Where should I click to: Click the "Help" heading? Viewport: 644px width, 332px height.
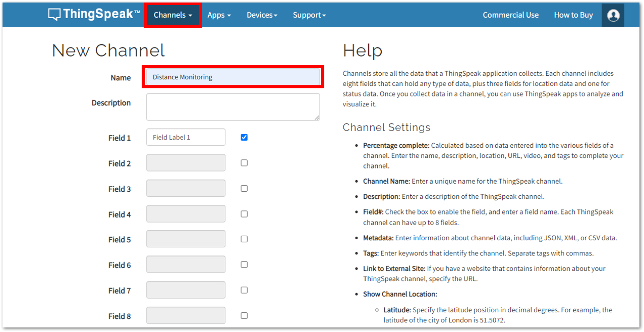click(363, 51)
